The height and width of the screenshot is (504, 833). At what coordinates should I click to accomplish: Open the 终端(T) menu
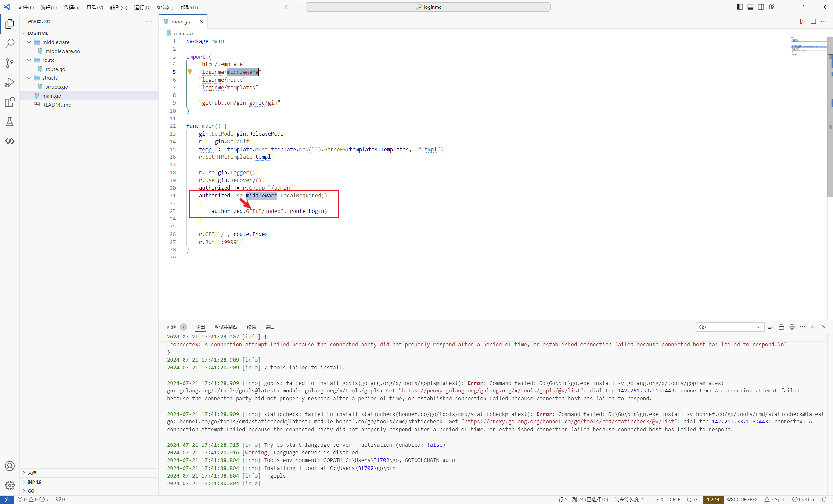[165, 7]
